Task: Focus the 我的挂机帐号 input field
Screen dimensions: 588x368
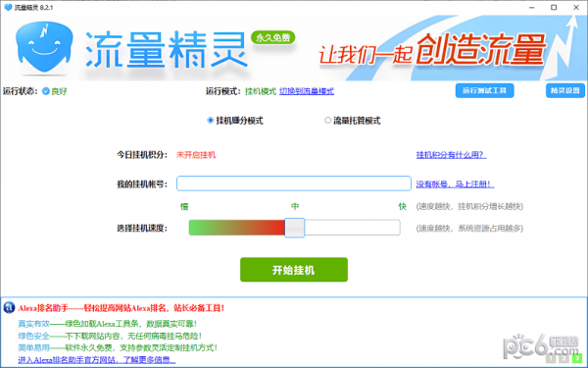Action: pyautogui.click(x=294, y=184)
